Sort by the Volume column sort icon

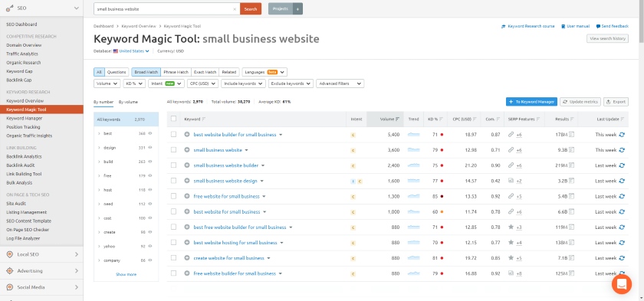click(397, 119)
